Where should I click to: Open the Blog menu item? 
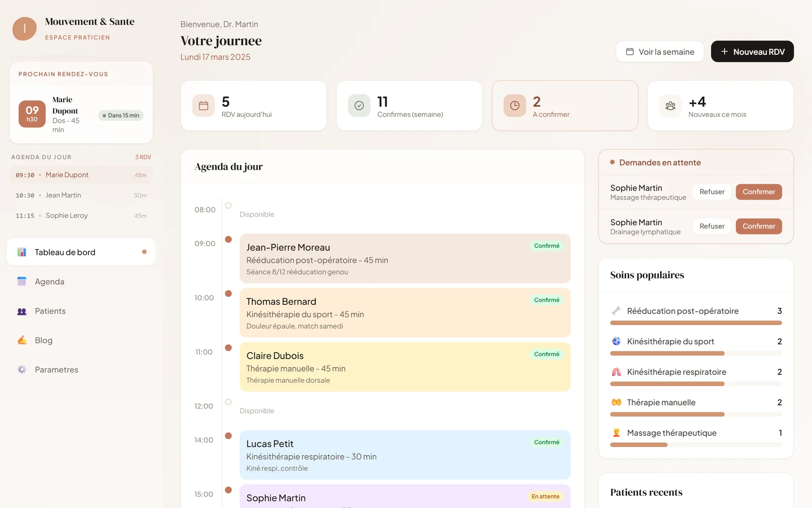click(x=44, y=340)
